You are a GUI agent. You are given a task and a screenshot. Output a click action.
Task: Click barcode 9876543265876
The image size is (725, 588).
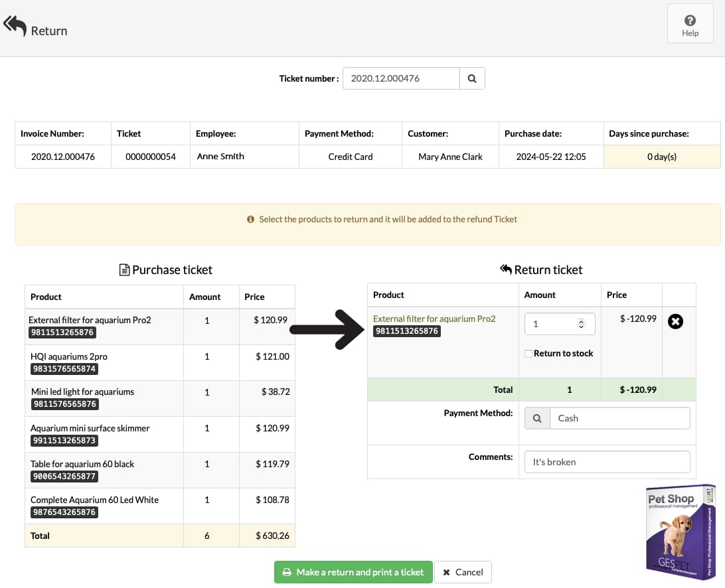(x=64, y=512)
